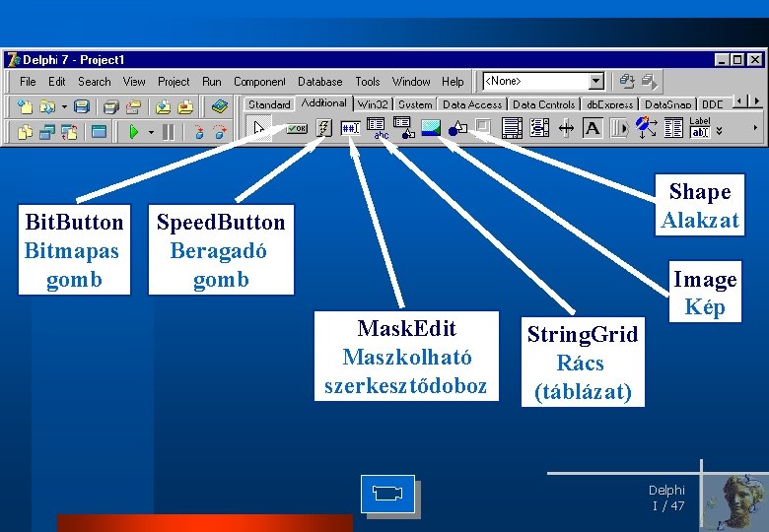This screenshot has height=532, width=769.
Task: Click the Open Project icon
Action: coord(133,106)
